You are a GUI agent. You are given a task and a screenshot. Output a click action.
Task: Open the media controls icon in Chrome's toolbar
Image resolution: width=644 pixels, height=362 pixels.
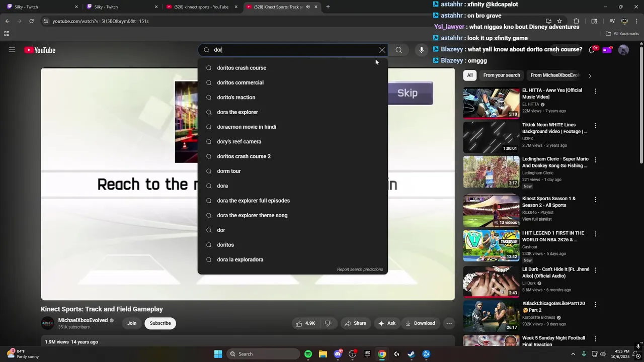tap(612, 21)
